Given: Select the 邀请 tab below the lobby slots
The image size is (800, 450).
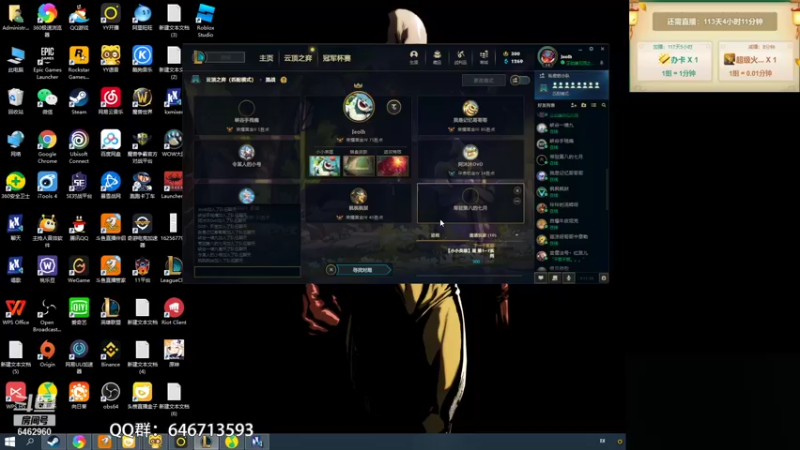Looking at the screenshot, I should pos(435,235).
